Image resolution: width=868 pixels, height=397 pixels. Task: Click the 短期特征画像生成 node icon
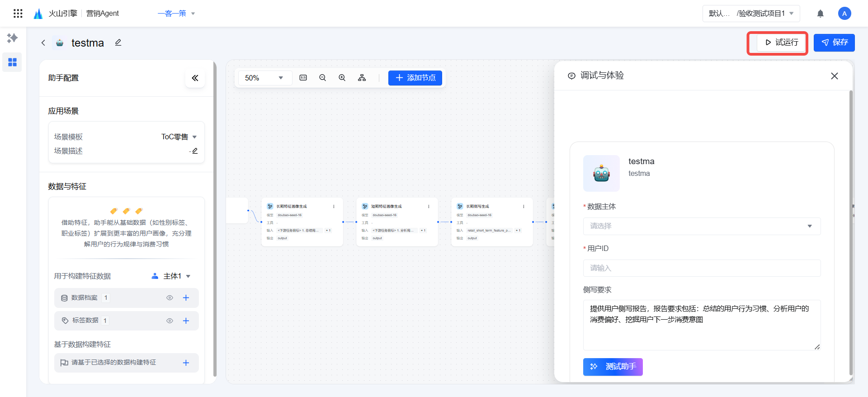pyautogui.click(x=365, y=206)
